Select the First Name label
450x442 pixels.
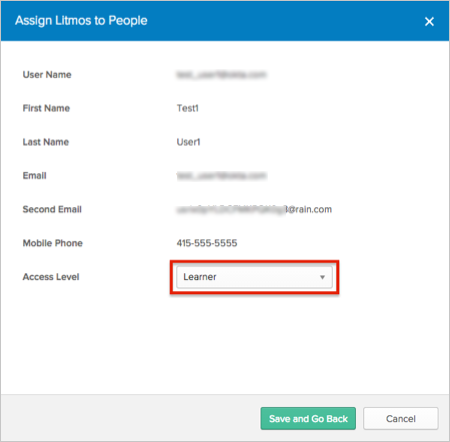coord(46,108)
